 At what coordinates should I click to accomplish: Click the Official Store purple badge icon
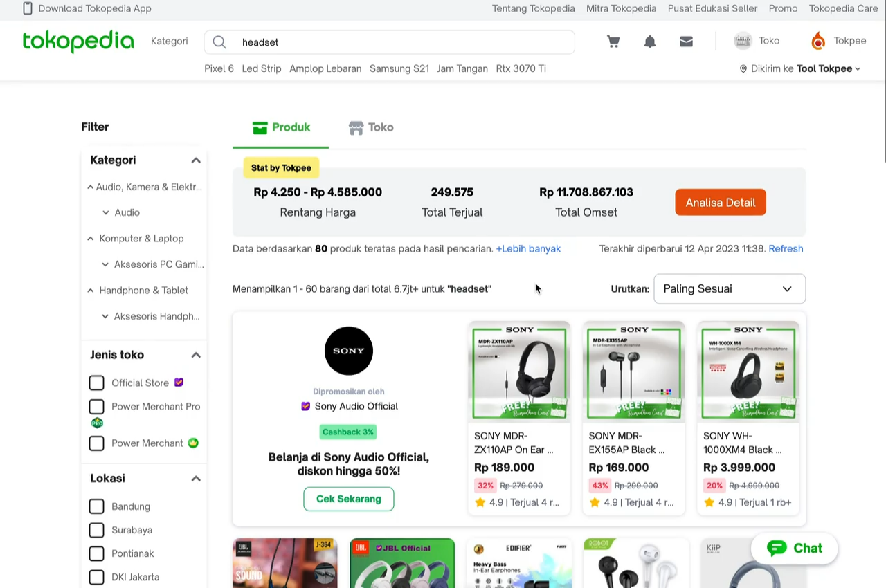click(x=179, y=383)
